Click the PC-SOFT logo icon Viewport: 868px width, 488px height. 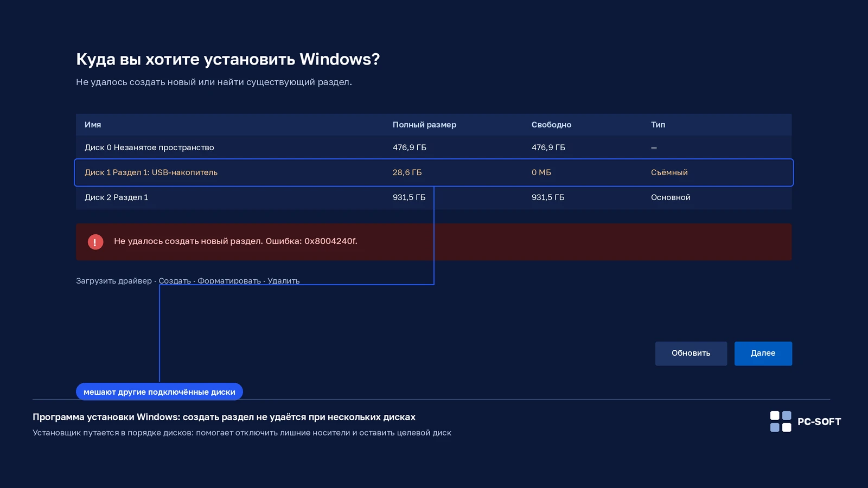click(781, 421)
